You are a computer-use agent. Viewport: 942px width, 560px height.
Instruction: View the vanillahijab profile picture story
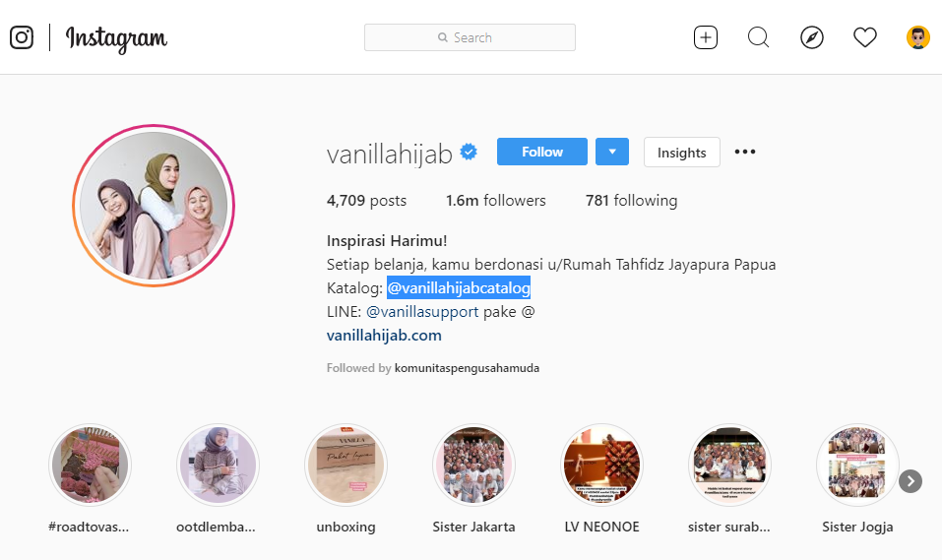154,206
